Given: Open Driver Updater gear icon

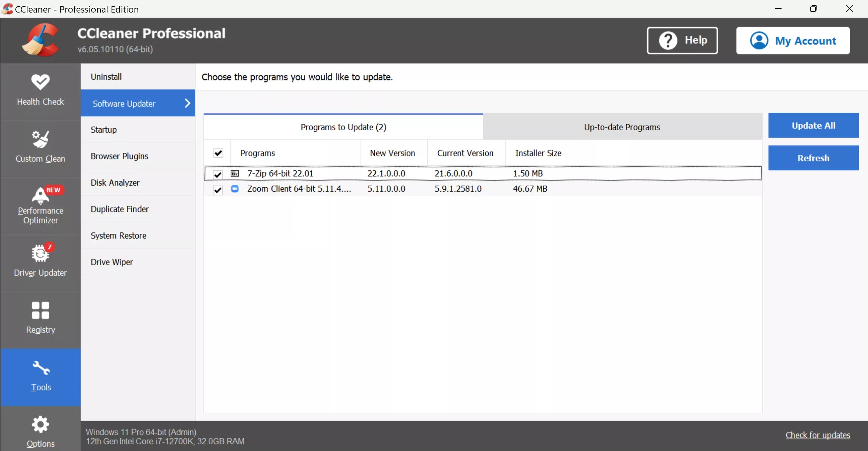Looking at the screenshot, I should click(40, 254).
